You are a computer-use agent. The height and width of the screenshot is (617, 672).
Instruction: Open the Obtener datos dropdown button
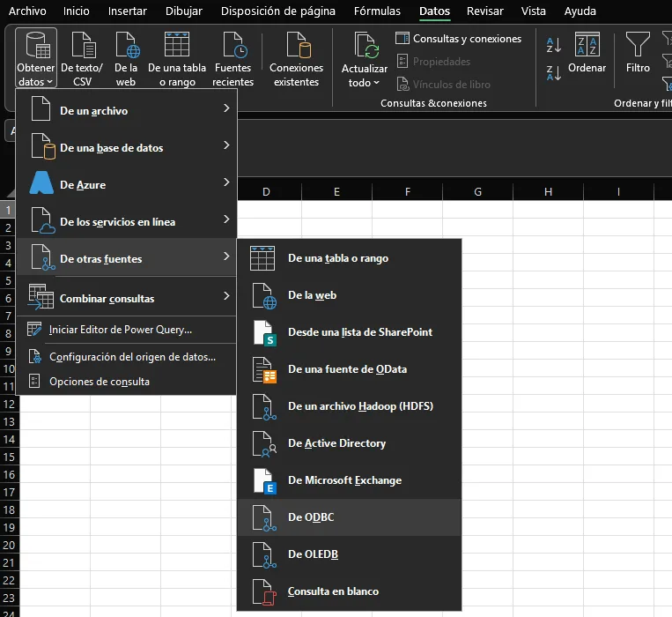click(x=36, y=58)
